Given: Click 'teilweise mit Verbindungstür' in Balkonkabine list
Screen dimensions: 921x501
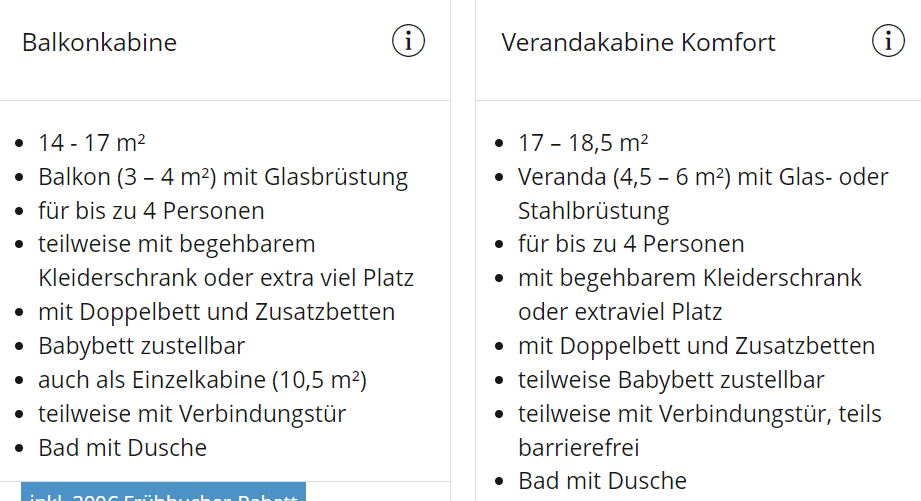Looking at the screenshot, I should (x=192, y=414).
